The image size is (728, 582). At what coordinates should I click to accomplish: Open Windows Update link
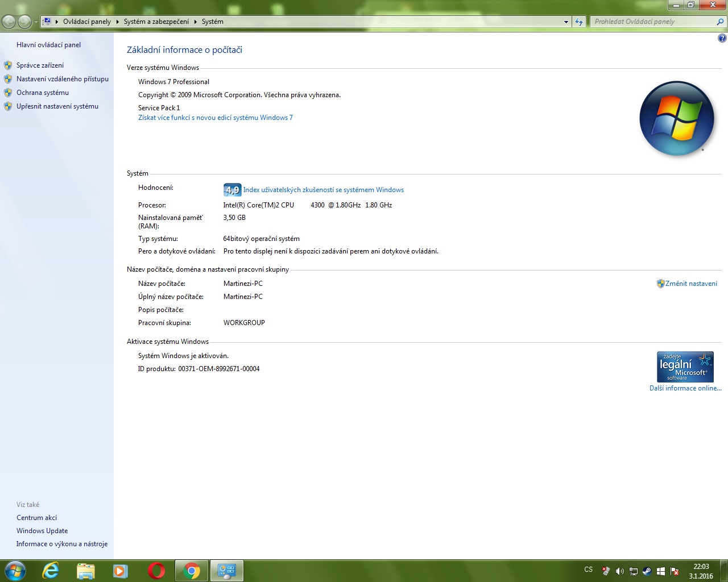(x=42, y=531)
